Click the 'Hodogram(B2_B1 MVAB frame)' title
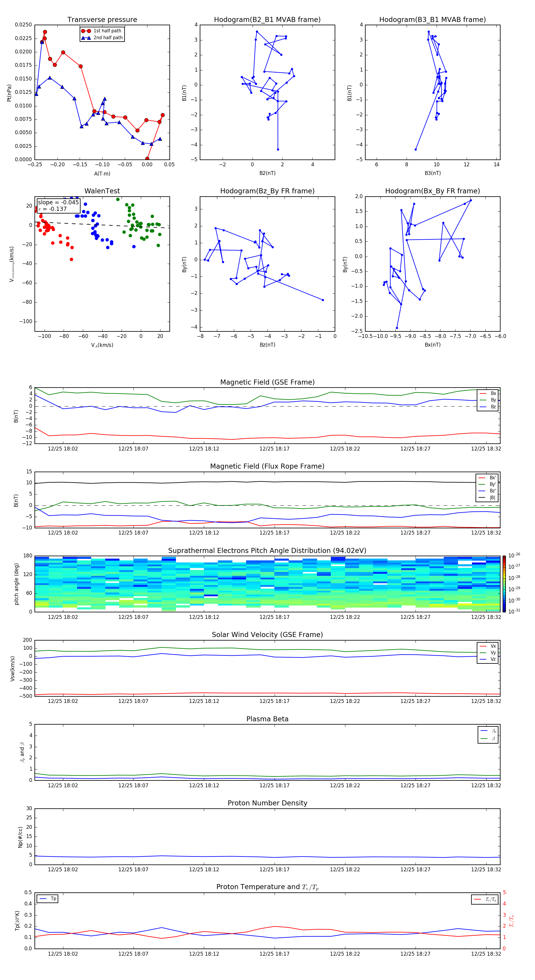Screen dimensions: 535x980 pos(267,20)
